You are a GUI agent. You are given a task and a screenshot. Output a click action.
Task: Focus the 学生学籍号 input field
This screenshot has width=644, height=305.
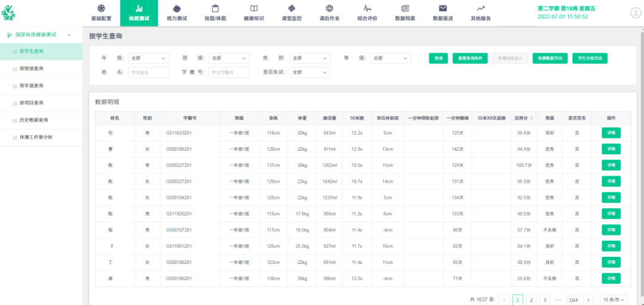pos(229,72)
